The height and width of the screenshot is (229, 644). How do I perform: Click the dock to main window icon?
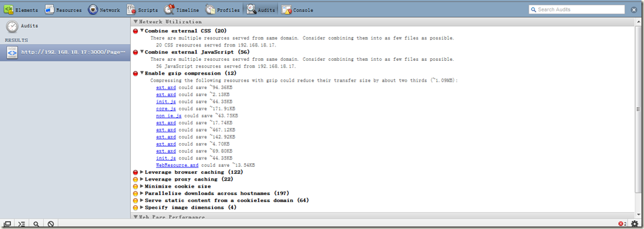click(8, 224)
